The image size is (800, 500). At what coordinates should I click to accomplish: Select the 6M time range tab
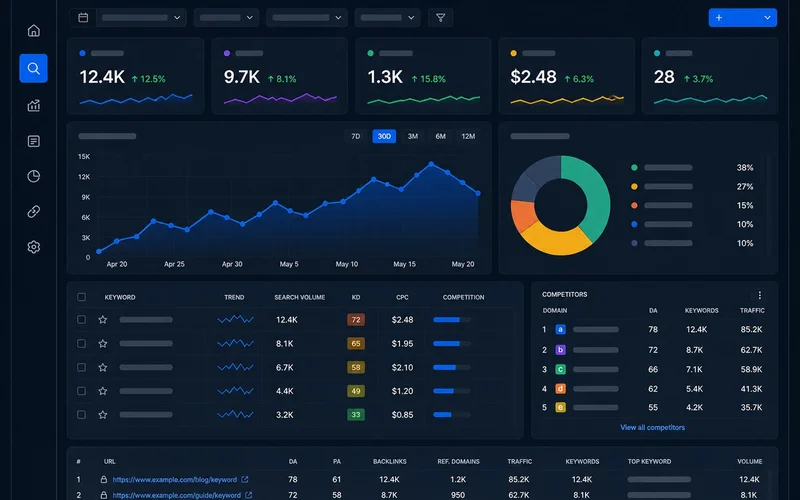(440, 136)
